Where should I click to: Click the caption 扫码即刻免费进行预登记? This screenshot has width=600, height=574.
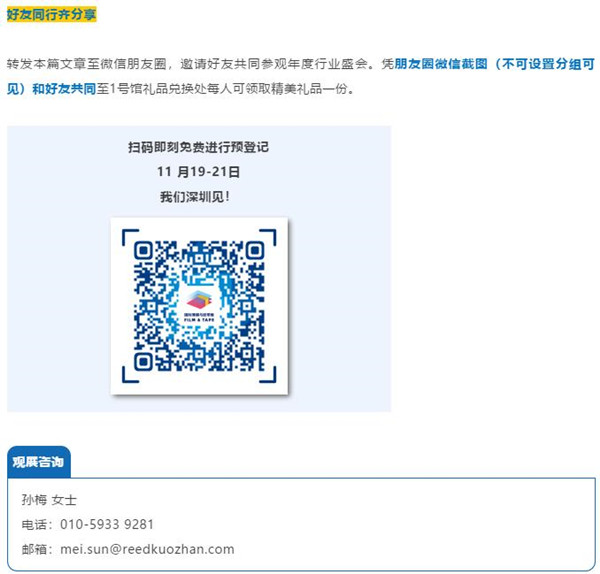(198, 147)
